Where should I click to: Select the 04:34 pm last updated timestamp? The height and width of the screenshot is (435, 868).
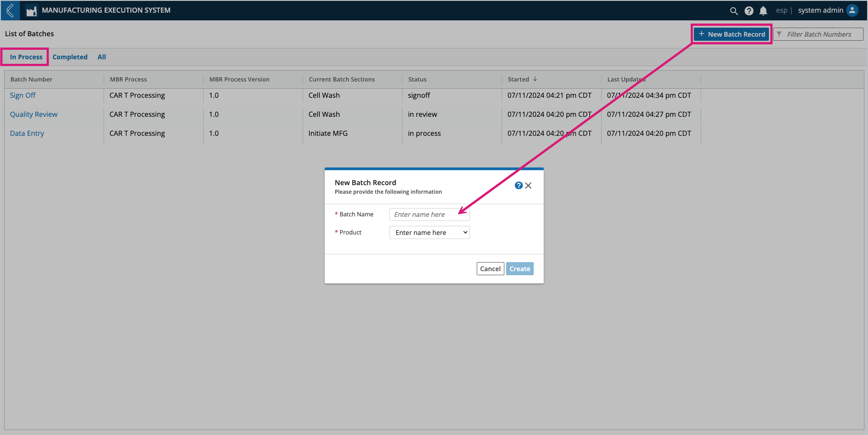click(x=649, y=96)
